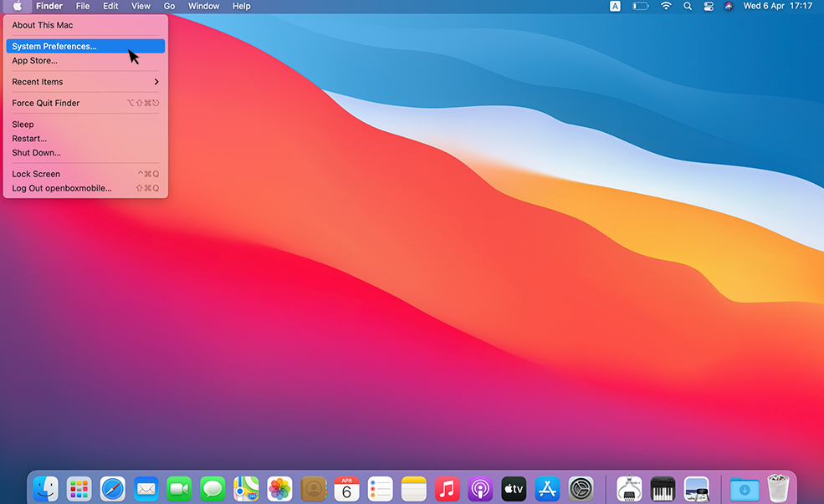Open the Trash in the Dock
Screen dimensions: 824x504
tap(778, 488)
